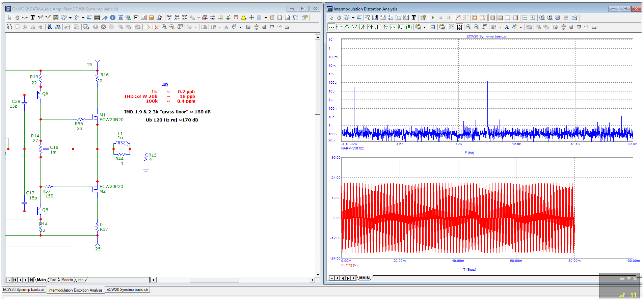
Task: Zoom out using the schematic window magnifier minus
Action: pos(172,27)
